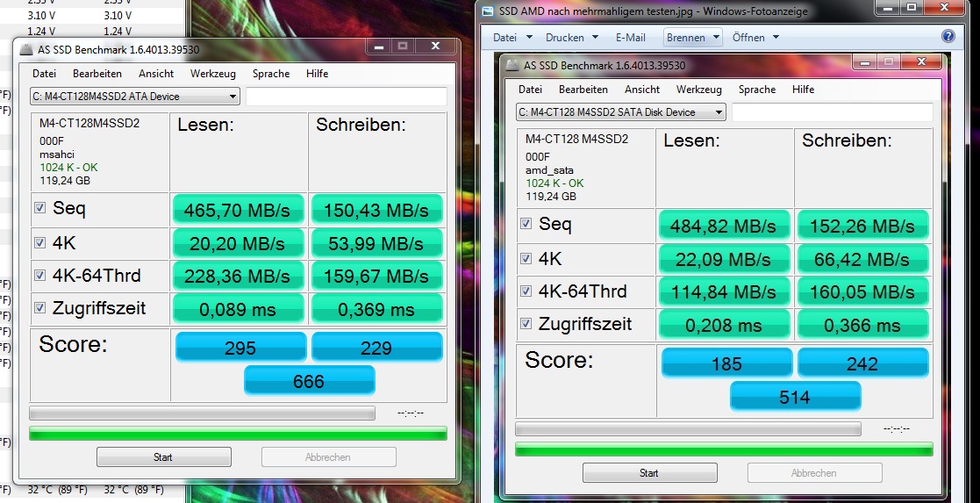Click the green progress bar in right image
Screen dimensions: 980x503
[x=724, y=449]
